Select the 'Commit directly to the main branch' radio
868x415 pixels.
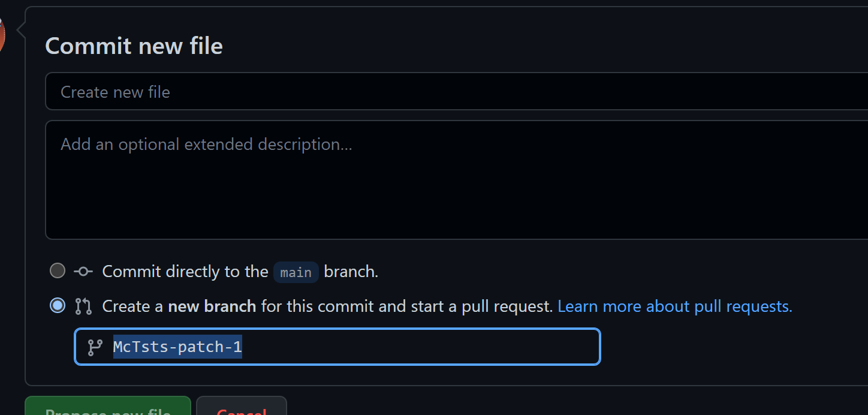click(x=57, y=270)
